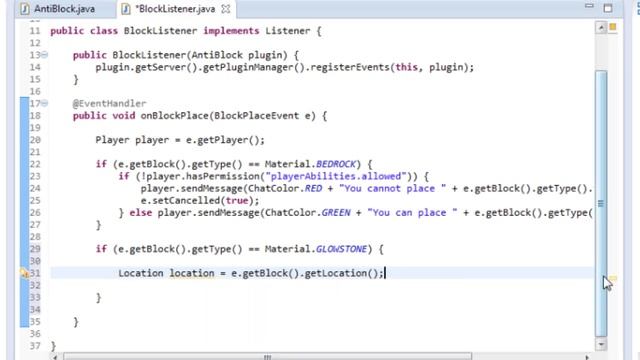The image size is (640, 360).
Task: Maximize the editor pane
Action: [608, 7]
